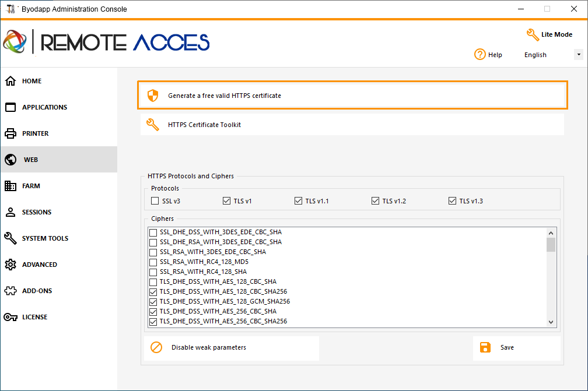The width and height of the screenshot is (588, 391).
Task: Click the Sessions person icon
Action: pos(10,212)
